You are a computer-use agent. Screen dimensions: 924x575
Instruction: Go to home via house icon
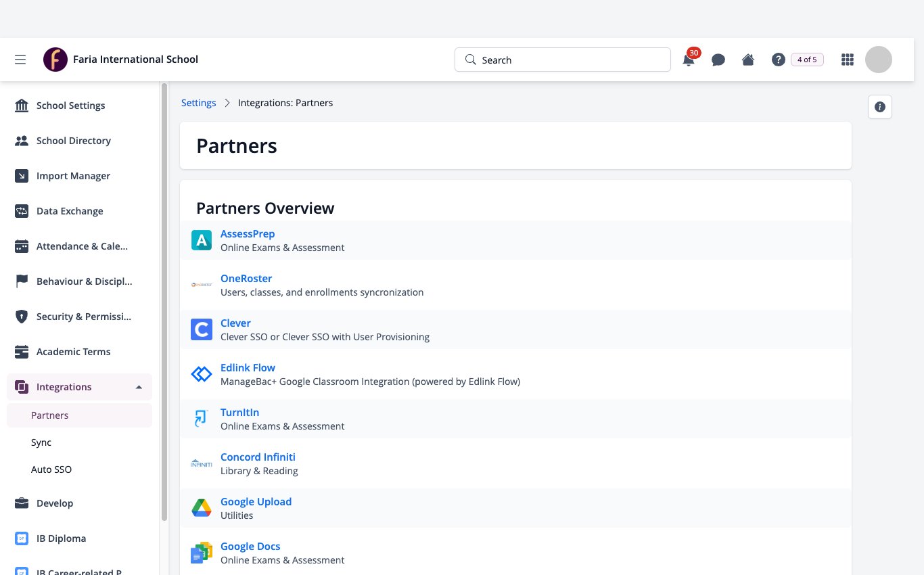click(x=748, y=60)
